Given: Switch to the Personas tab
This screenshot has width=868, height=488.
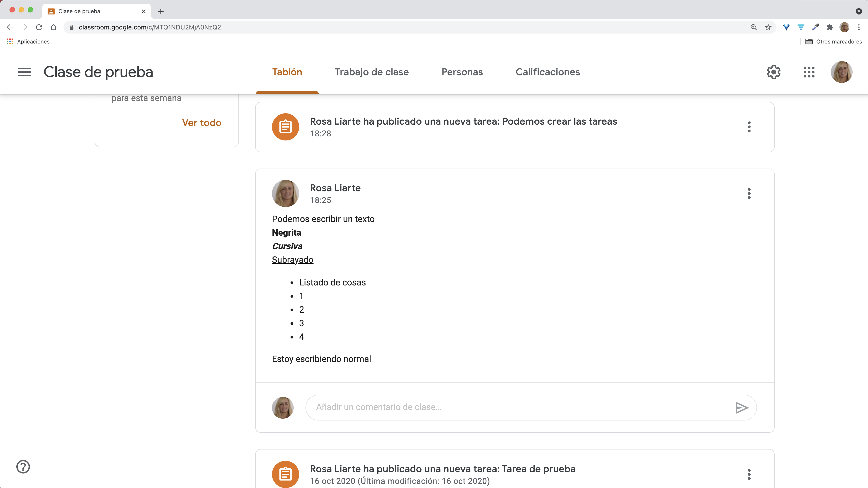Looking at the screenshot, I should [462, 72].
